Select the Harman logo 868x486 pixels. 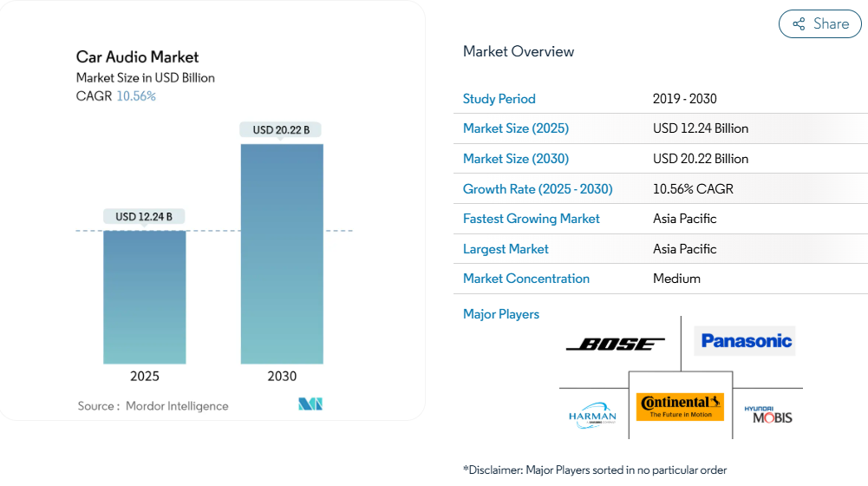point(592,416)
